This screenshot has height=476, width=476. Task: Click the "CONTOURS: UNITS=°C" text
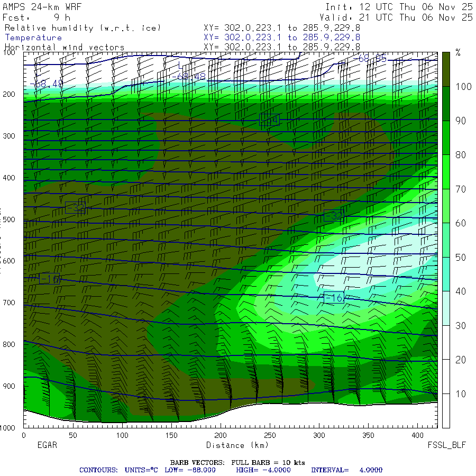point(118,470)
